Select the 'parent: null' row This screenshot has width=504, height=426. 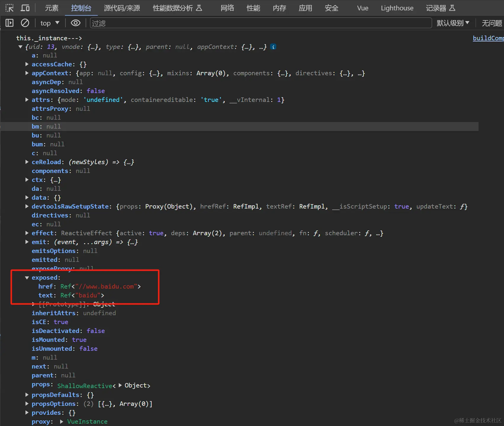(x=53, y=375)
